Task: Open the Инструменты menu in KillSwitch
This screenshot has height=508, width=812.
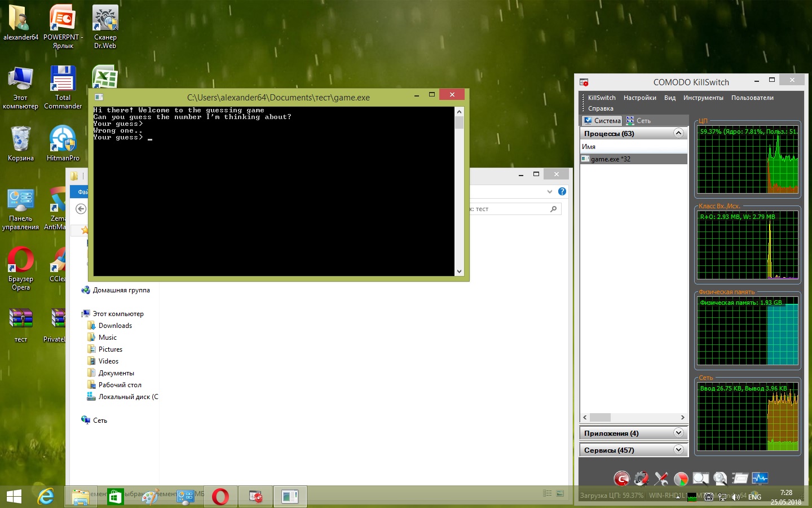Action: pos(703,98)
